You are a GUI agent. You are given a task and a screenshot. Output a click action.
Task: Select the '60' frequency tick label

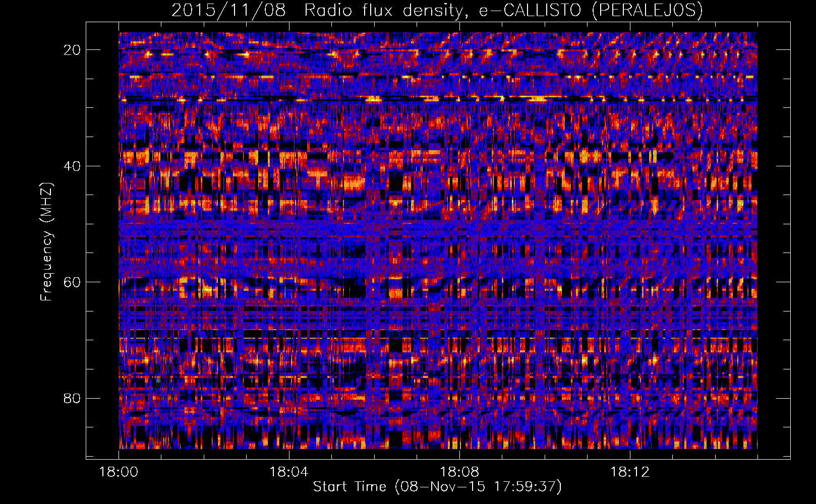coord(73,282)
